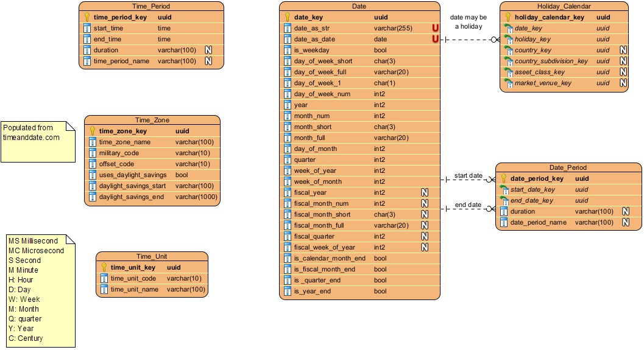Click the key icon beside time_unit_key
The image size is (644, 350).
point(104,268)
